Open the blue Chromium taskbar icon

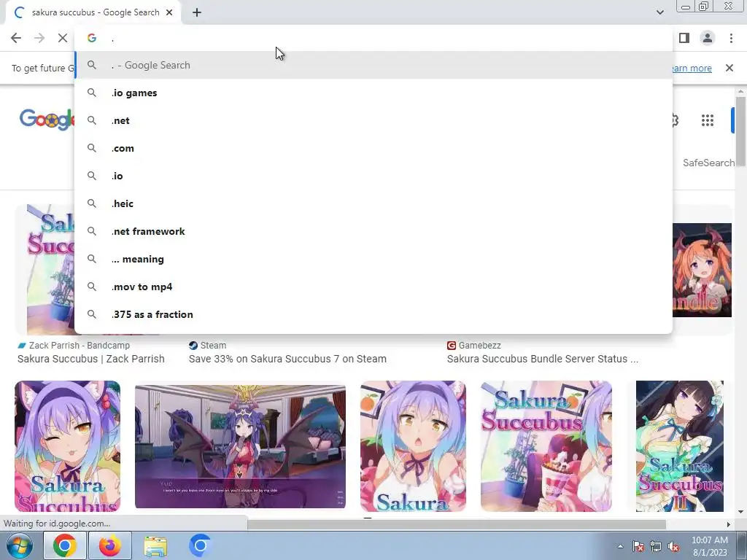click(x=200, y=545)
